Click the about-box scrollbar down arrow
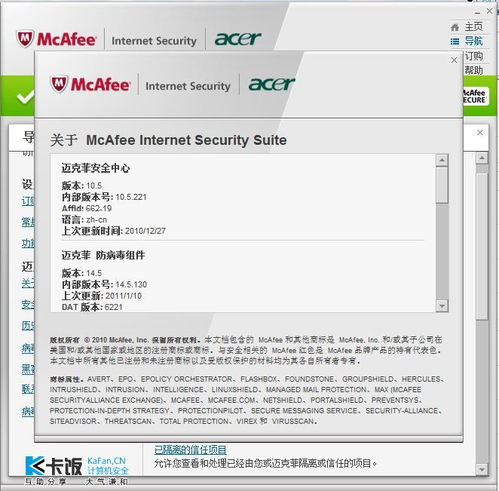Viewport: 499px width, 491px height. tap(442, 305)
